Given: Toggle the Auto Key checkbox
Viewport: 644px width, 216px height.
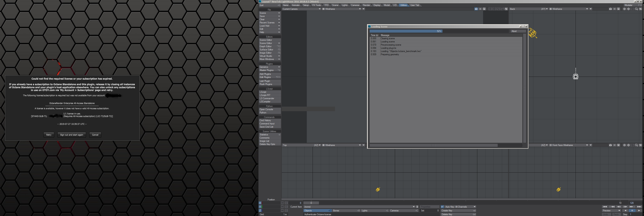Looking at the screenshot, I should 442,207.
